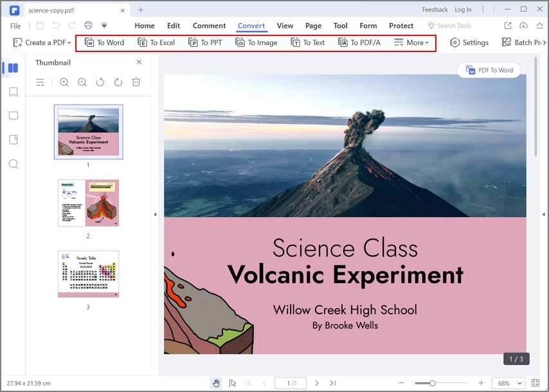Convert the file To PDF/A
This screenshot has width=549, height=392.
point(359,42)
